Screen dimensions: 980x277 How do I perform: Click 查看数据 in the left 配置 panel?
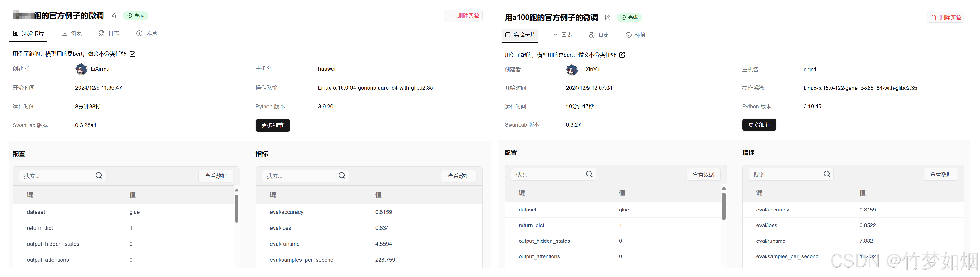(x=216, y=176)
